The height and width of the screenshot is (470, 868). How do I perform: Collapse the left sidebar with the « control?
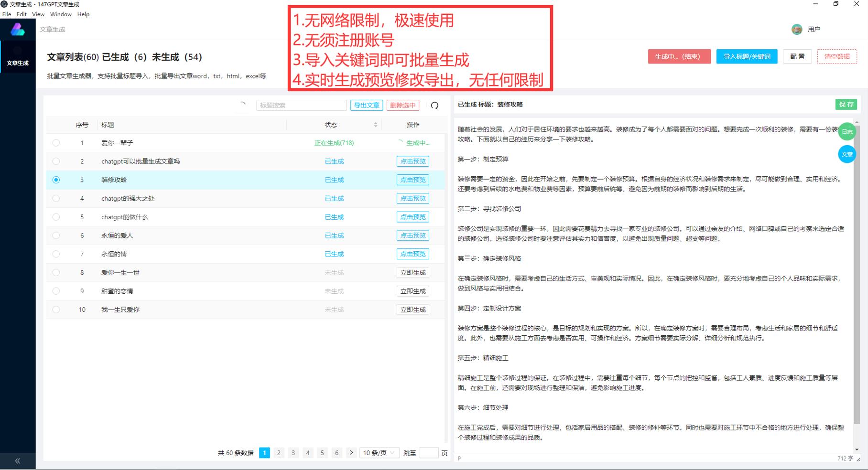point(17,460)
